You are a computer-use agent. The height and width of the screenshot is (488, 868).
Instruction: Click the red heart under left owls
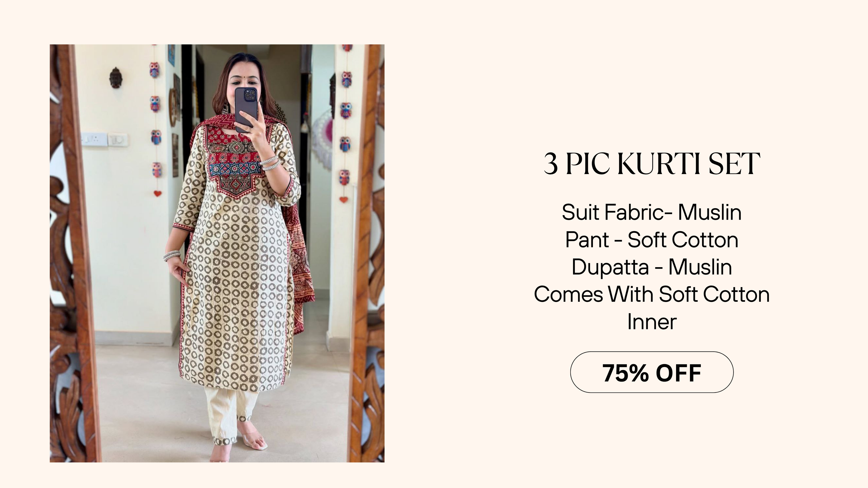pyautogui.click(x=157, y=193)
